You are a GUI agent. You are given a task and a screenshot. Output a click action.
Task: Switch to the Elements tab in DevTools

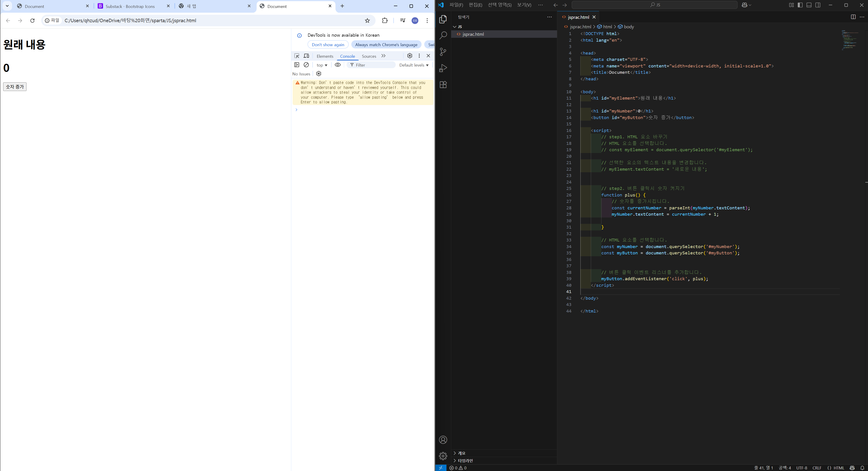(x=325, y=56)
